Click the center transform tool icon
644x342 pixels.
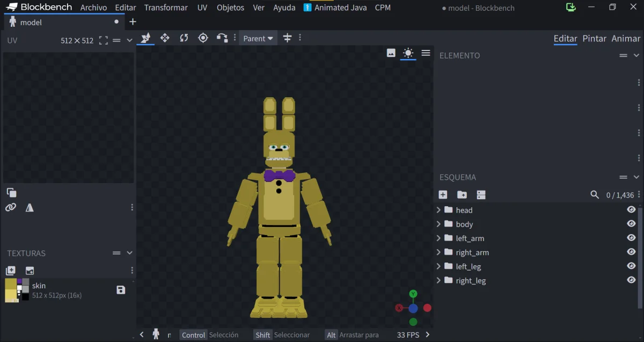(x=287, y=38)
